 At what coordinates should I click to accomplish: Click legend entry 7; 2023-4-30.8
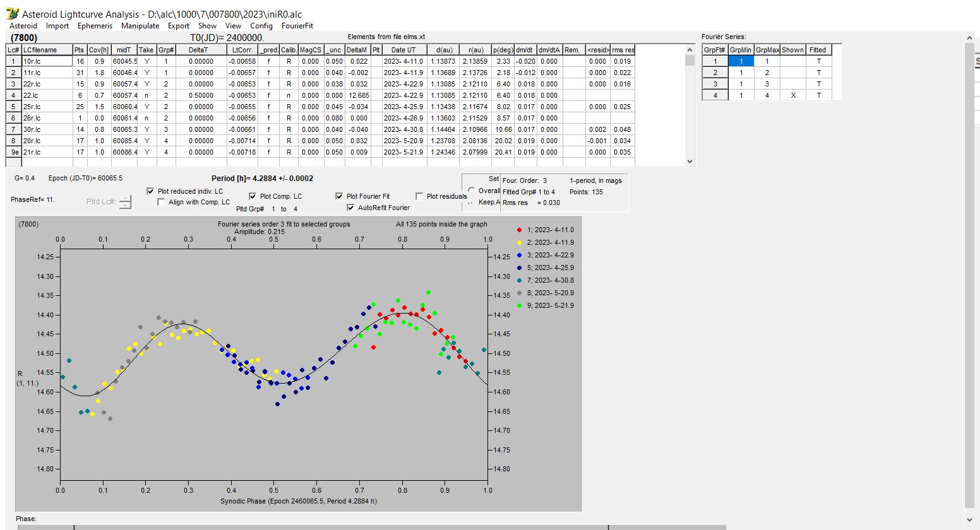[551, 280]
